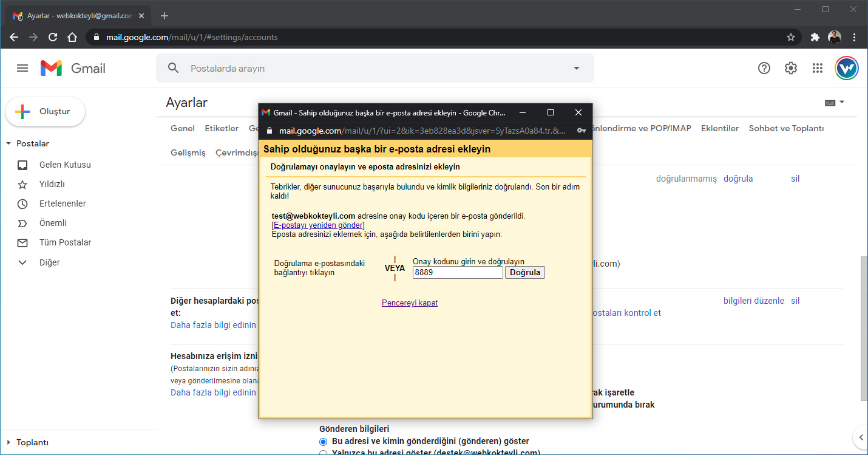868x455 pixels.
Task: Open the Google apps grid
Action: [817, 68]
